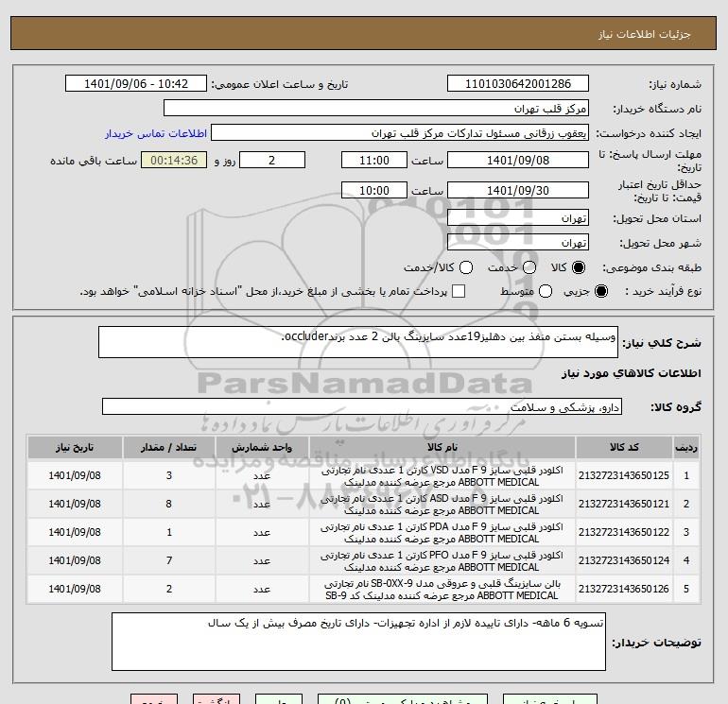Click the deadline time field 11:00
The height and width of the screenshot is (704, 728).
[374, 160]
